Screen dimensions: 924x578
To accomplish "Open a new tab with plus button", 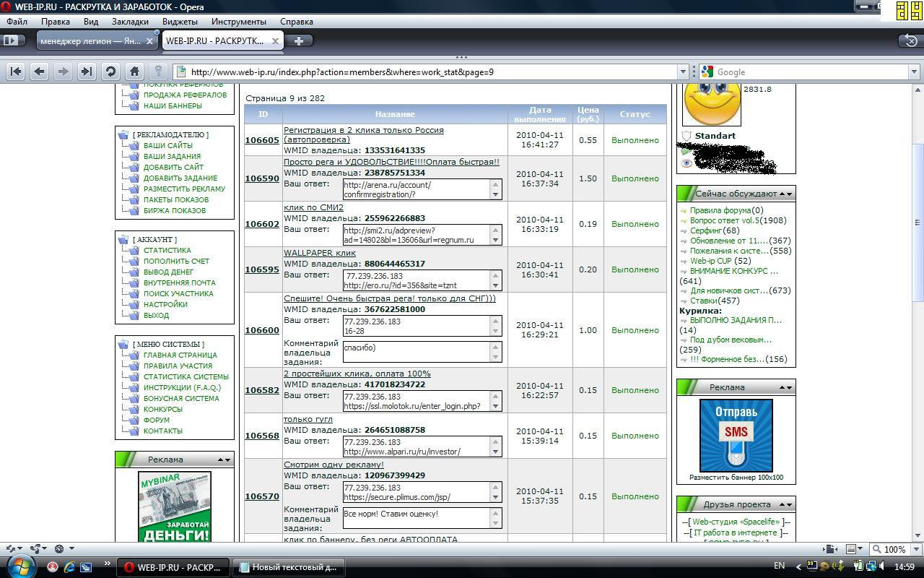I will click(x=299, y=40).
